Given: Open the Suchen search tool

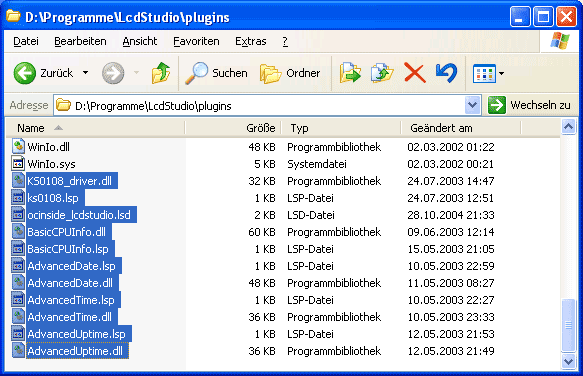Looking at the screenshot, I should tap(216, 73).
